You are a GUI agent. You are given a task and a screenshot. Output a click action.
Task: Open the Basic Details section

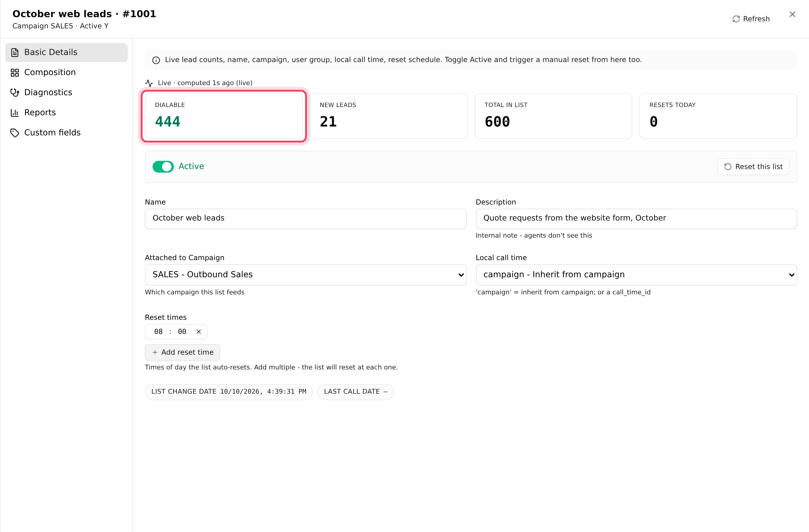pyautogui.click(x=66, y=52)
